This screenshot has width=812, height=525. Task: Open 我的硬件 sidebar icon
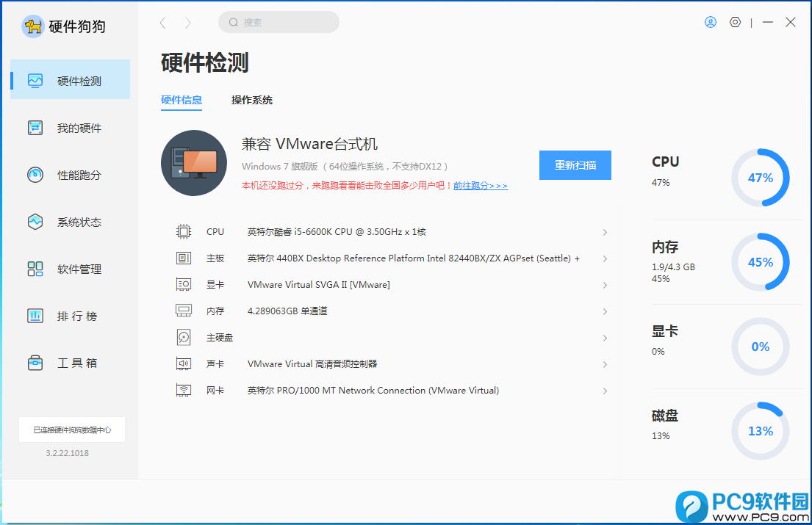click(35, 128)
